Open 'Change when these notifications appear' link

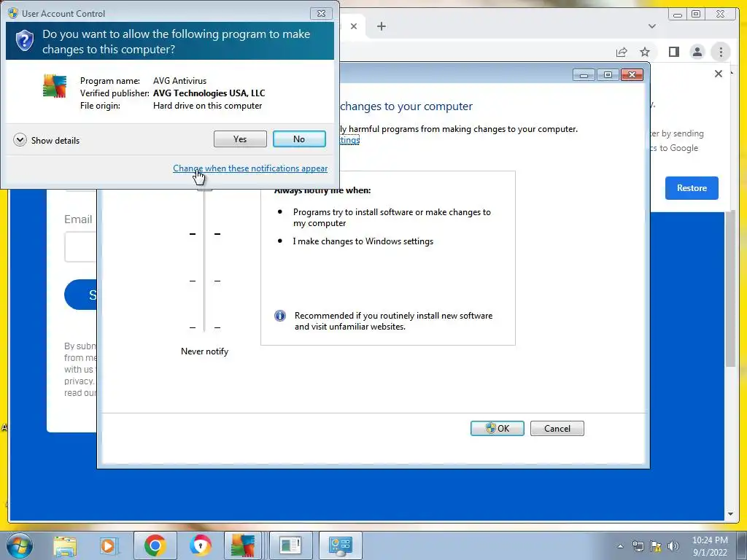pyautogui.click(x=250, y=168)
